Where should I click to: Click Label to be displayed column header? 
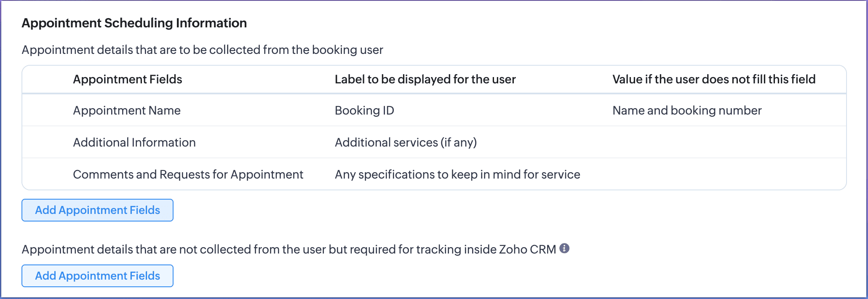click(425, 79)
